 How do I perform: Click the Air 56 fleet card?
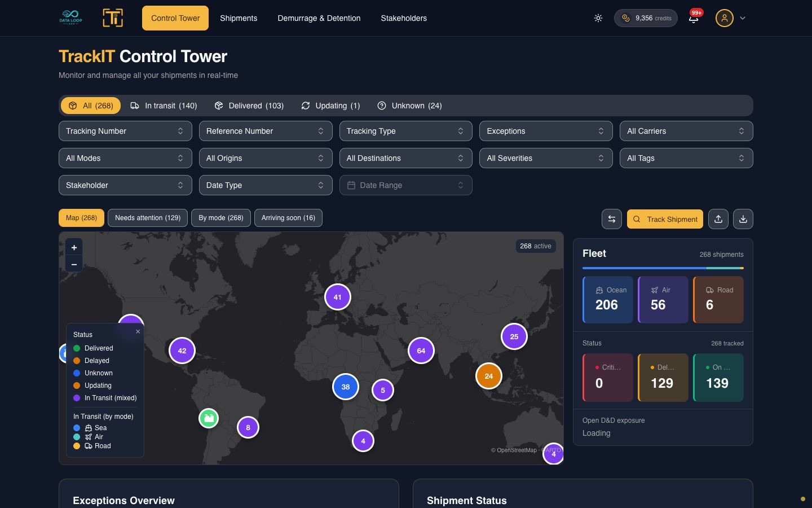tap(663, 300)
